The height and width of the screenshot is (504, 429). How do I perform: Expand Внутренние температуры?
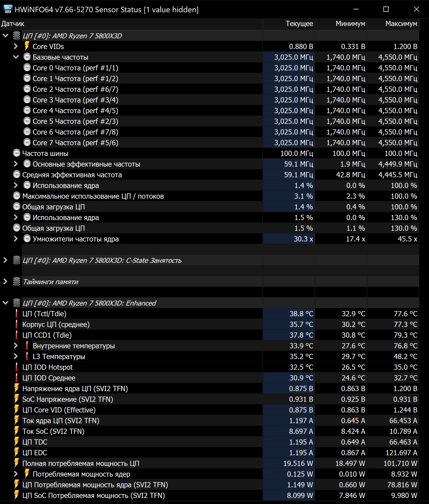16,345
